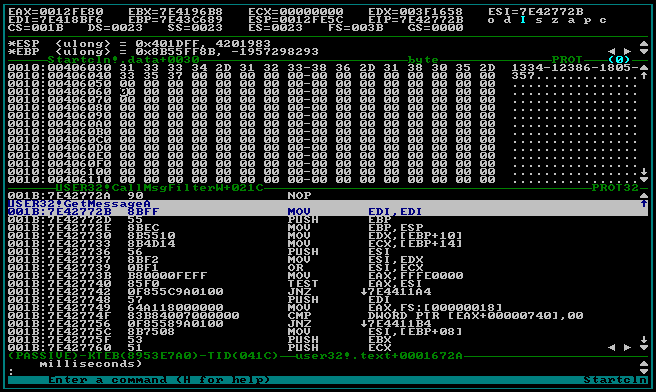
Task: Click the data window scroll-right arrow
Action: (x=627, y=51)
